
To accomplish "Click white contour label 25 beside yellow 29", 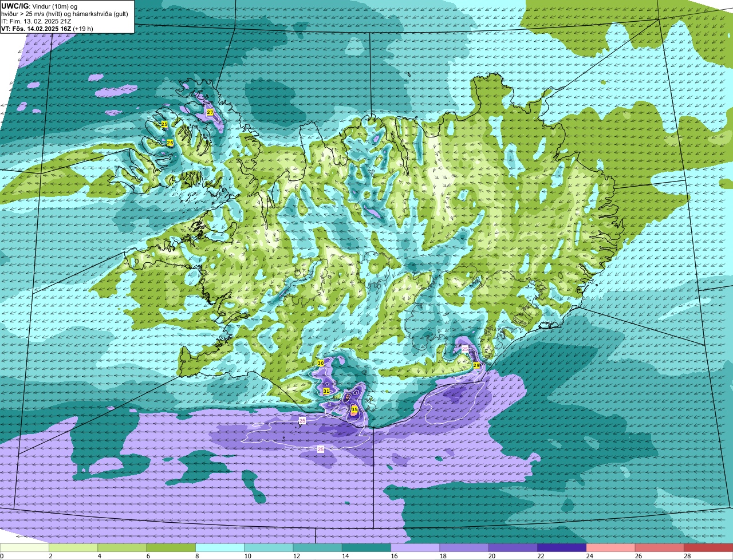I will pos(465,349).
